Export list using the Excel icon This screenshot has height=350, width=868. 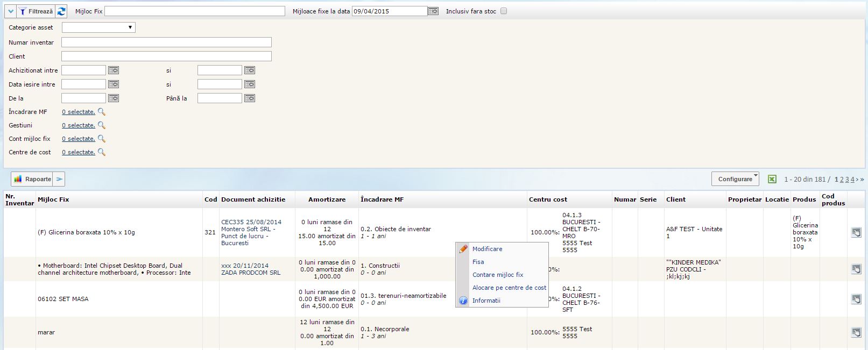pos(772,179)
